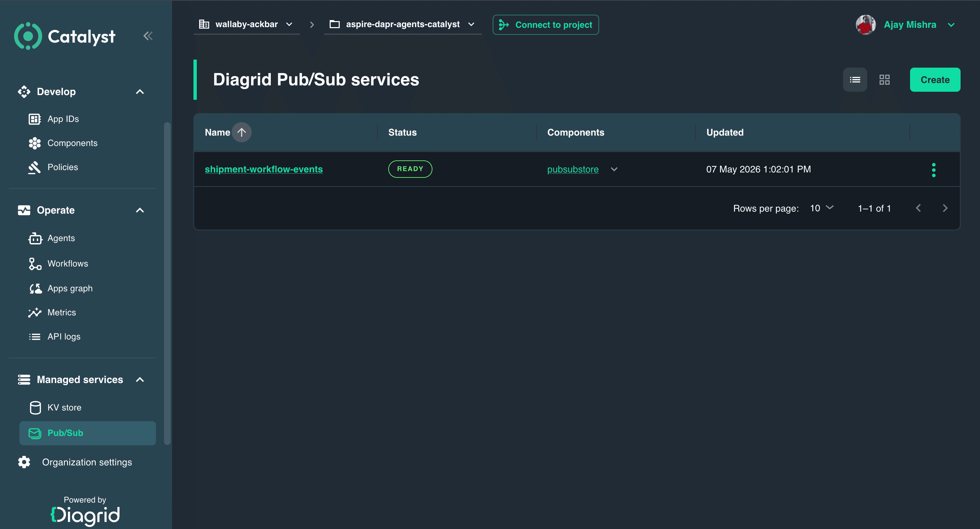The image size is (980, 529).
Task: Open Workflows via its branch icon
Action: [x=35, y=264]
